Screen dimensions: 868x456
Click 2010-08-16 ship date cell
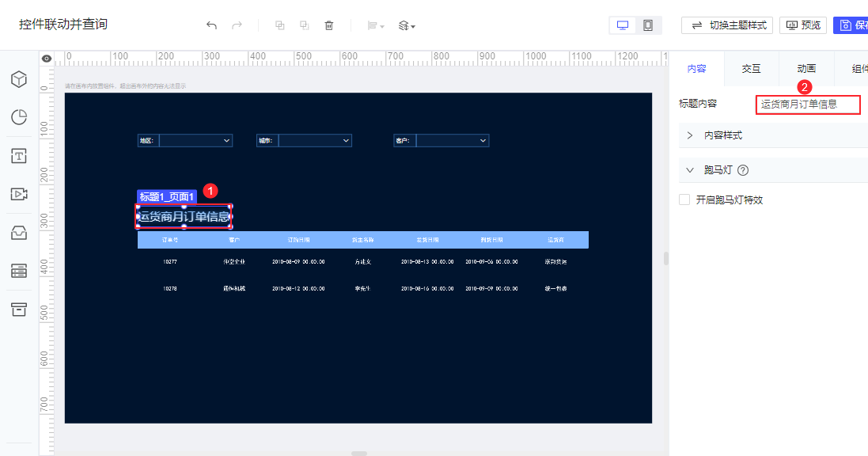427,289
